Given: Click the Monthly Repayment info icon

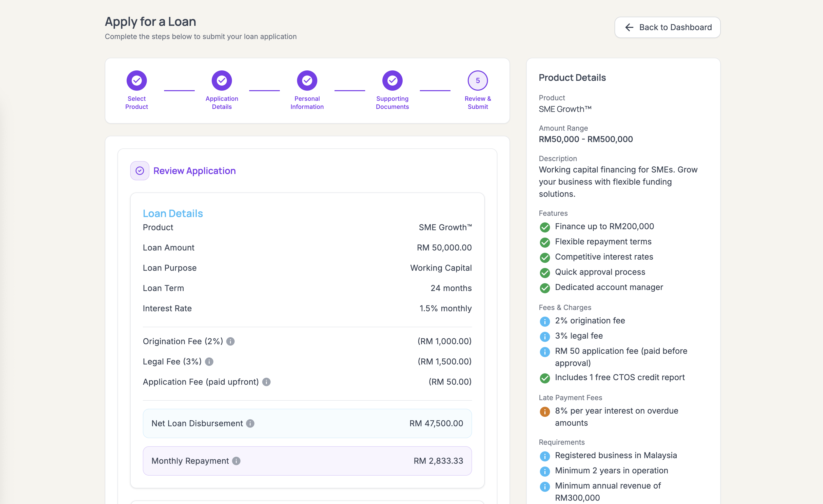Looking at the screenshot, I should [x=236, y=461].
